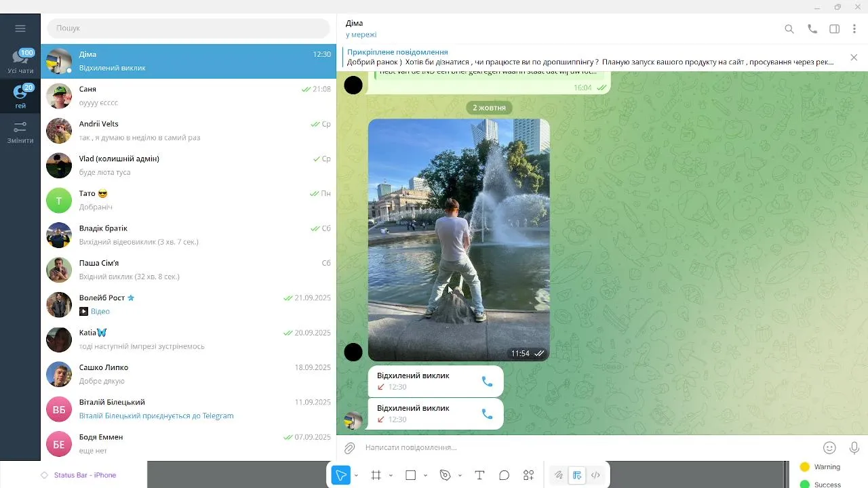868x488 pixels.
Task: Open Паша Сім'я chat
Action: [189, 270]
